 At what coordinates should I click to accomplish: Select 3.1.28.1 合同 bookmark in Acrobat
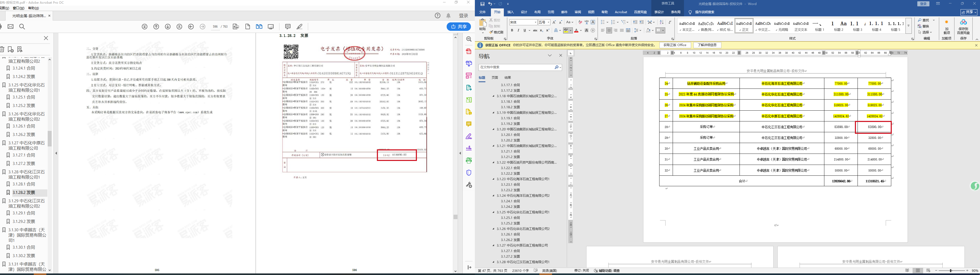point(24,184)
